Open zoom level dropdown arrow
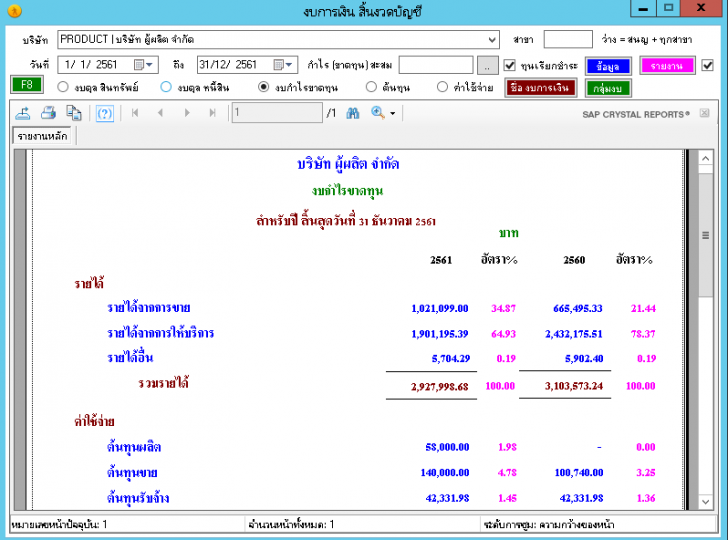Viewport: 728px width, 540px height. (393, 113)
